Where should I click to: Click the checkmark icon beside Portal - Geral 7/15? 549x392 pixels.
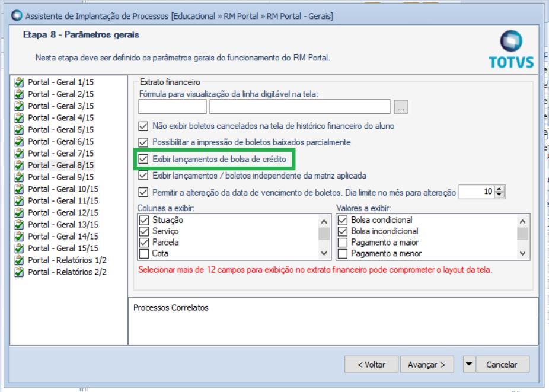19,154
